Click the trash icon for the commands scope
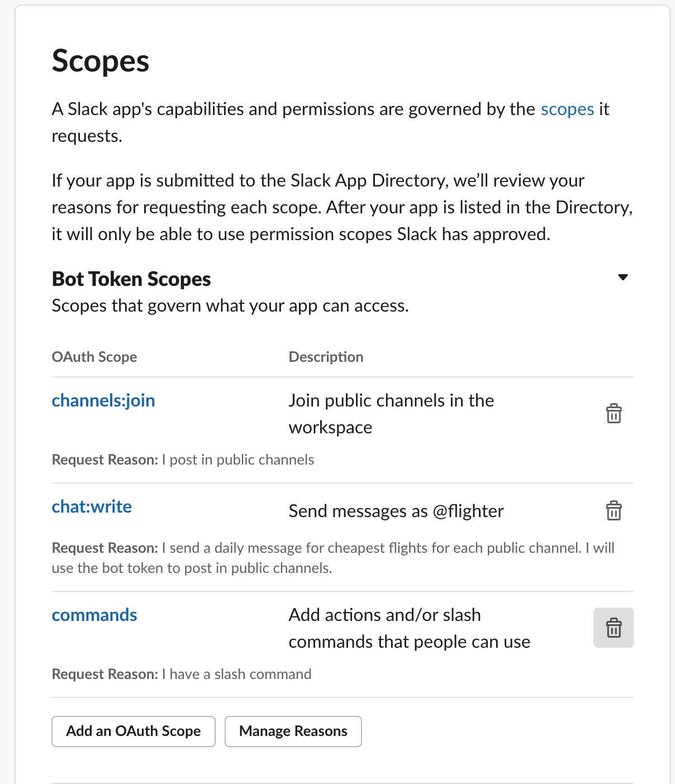This screenshot has height=784, width=675. point(614,628)
